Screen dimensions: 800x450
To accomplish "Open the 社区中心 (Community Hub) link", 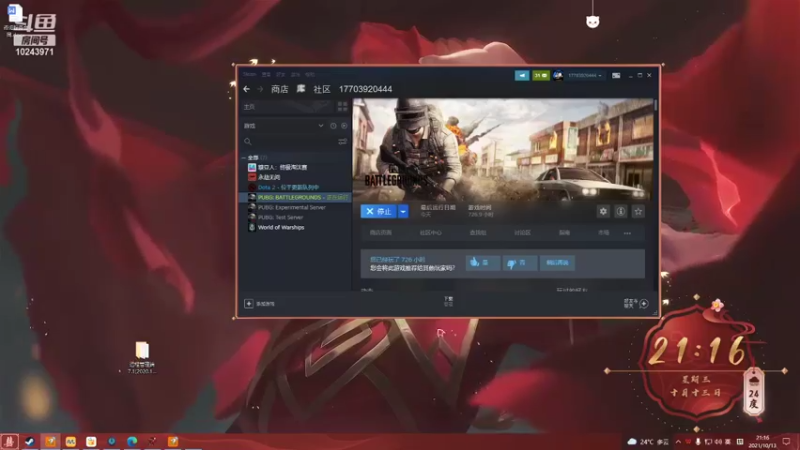I will click(x=430, y=233).
